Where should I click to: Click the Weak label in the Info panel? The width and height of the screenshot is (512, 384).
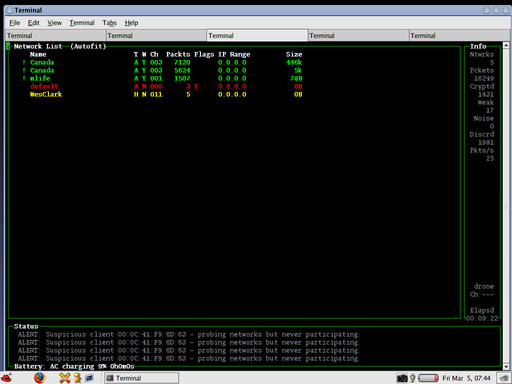coord(485,102)
